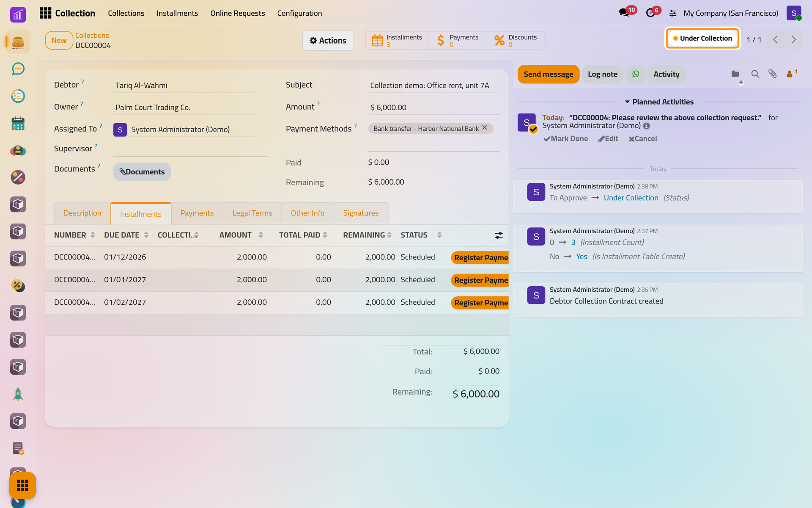The width and height of the screenshot is (812, 508).
Task: Open the Installments menu in the top bar
Action: point(177,13)
